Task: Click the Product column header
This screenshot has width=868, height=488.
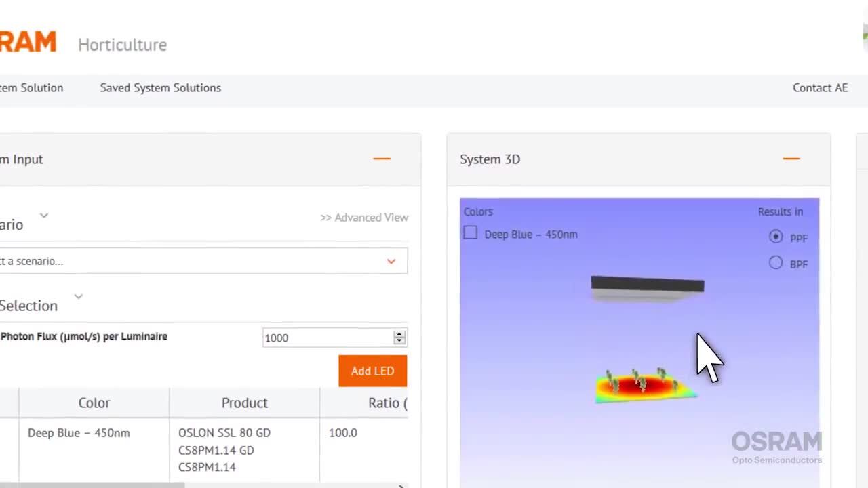Action: (x=245, y=403)
